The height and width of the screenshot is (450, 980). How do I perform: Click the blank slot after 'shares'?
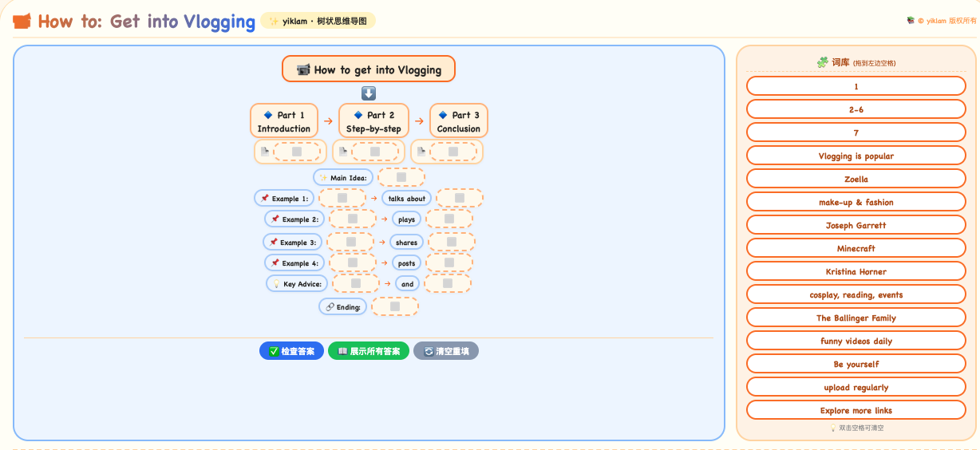pyautogui.click(x=452, y=242)
